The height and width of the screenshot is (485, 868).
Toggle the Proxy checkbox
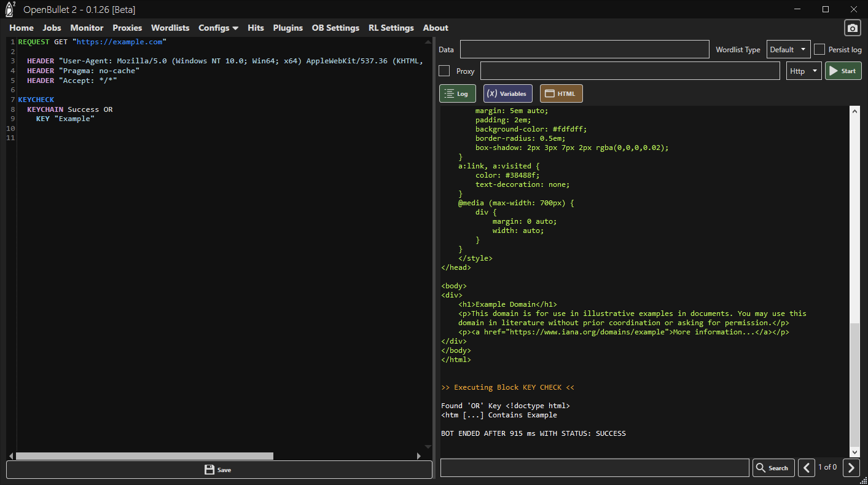point(444,71)
